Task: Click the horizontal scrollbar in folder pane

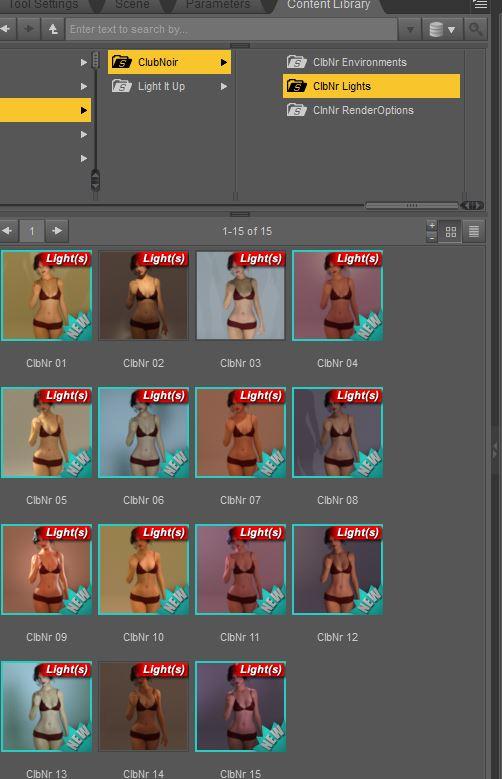Action: coord(412,205)
